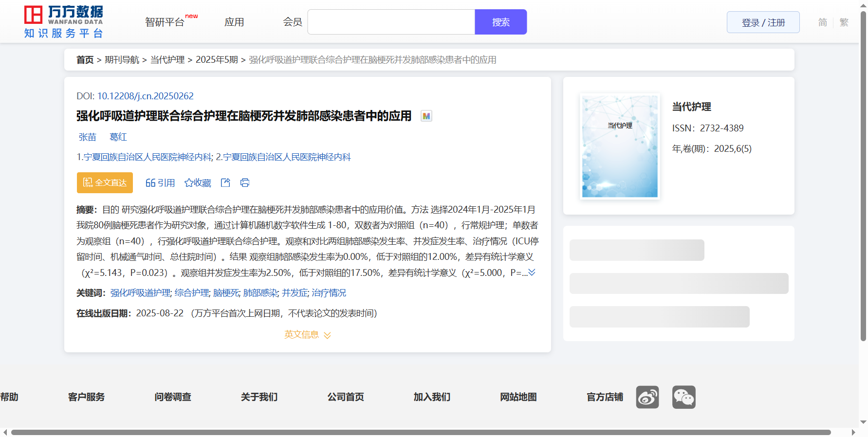Open the 智研平台 menu item
Viewport: 868px width, 437px height.
(165, 22)
